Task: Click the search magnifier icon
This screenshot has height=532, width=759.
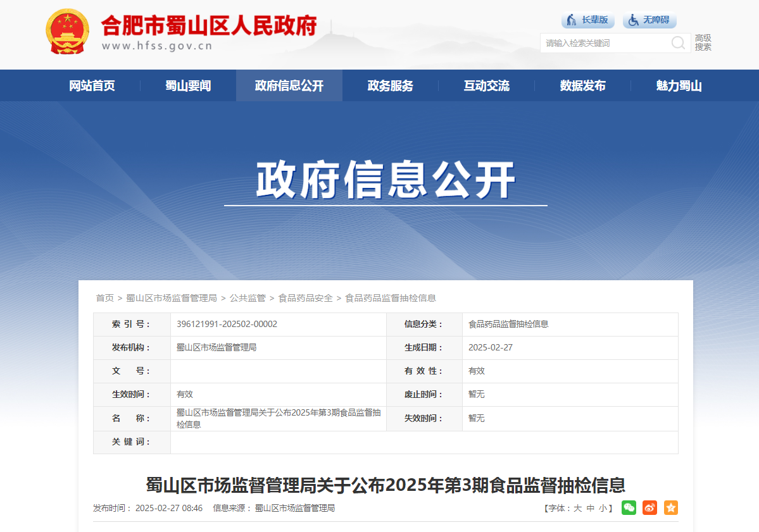Action: coord(678,43)
